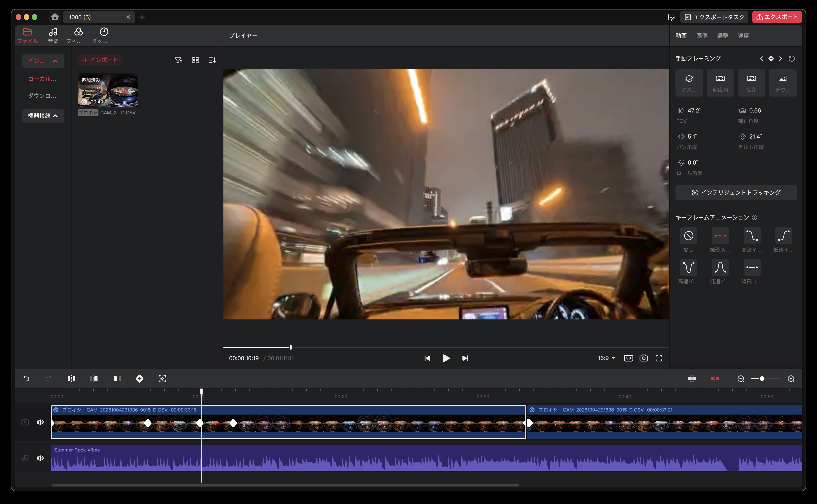Switch media panel to grid view

(195, 60)
